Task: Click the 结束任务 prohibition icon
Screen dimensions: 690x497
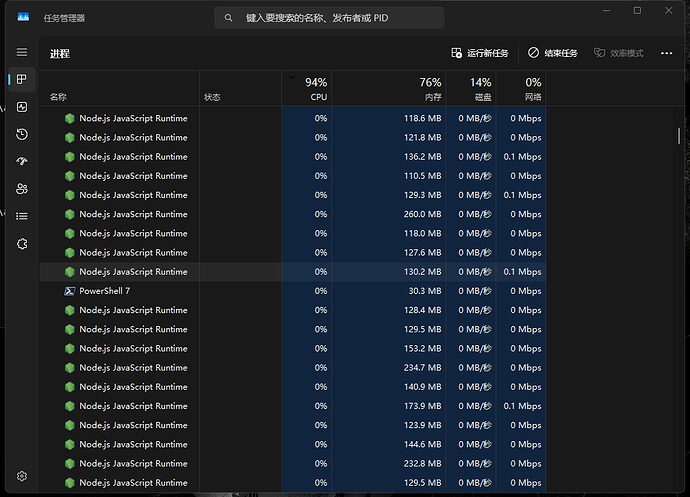Action: coord(533,53)
